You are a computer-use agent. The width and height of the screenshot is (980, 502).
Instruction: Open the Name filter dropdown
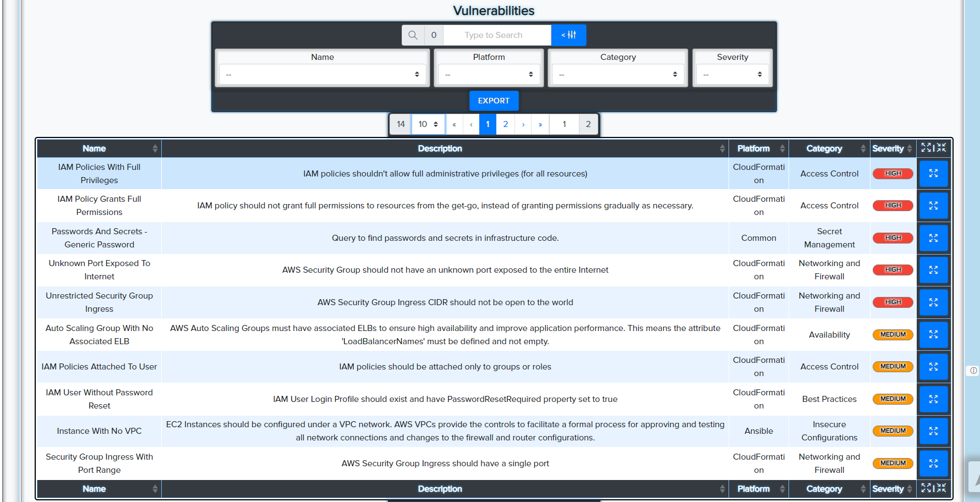[322, 75]
